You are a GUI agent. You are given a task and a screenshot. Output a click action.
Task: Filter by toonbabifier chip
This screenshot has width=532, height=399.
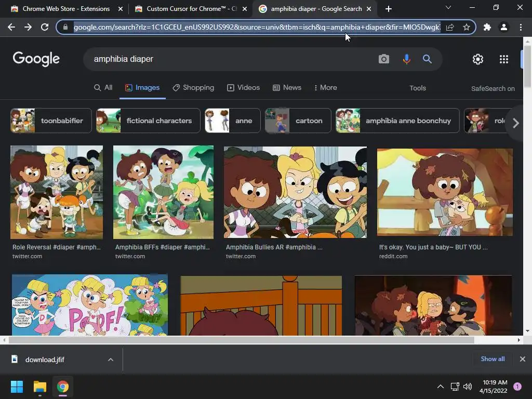[51, 121]
